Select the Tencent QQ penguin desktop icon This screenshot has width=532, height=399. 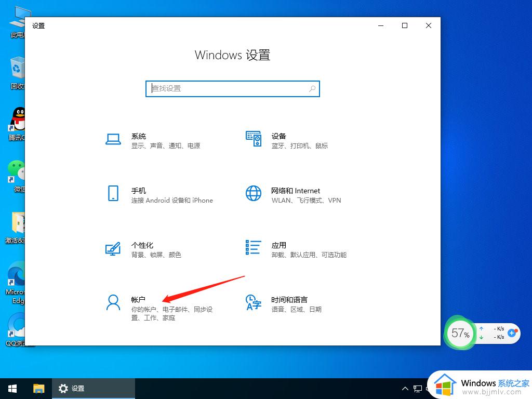click(x=17, y=124)
